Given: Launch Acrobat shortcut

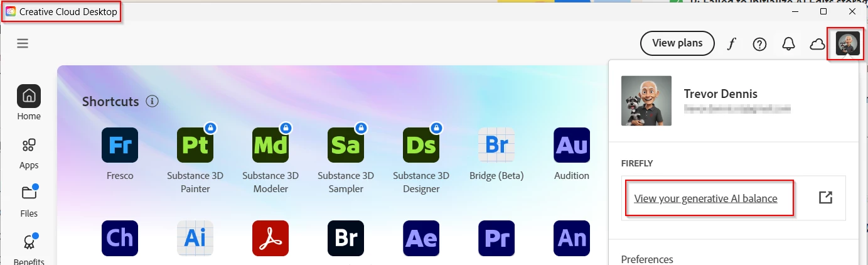Looking at the screenshot, I should tap(271, 238).
